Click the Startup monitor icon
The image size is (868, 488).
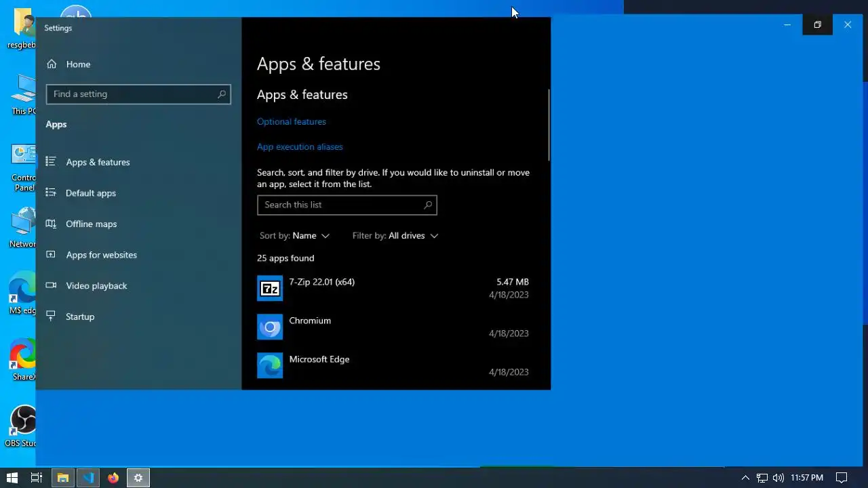point(51,316)
